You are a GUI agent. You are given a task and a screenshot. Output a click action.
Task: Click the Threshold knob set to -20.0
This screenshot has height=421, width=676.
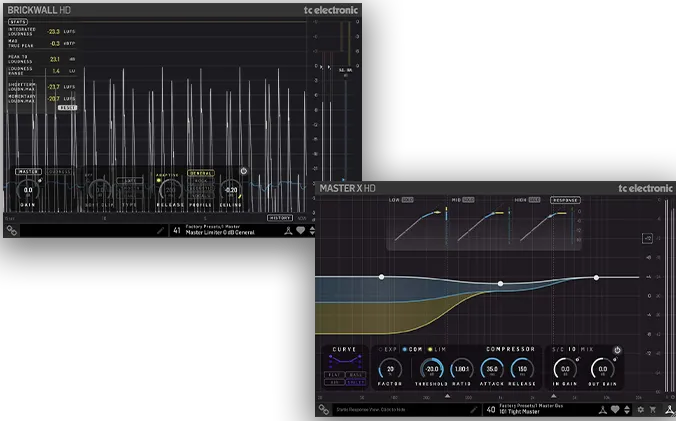coord(432,369)
